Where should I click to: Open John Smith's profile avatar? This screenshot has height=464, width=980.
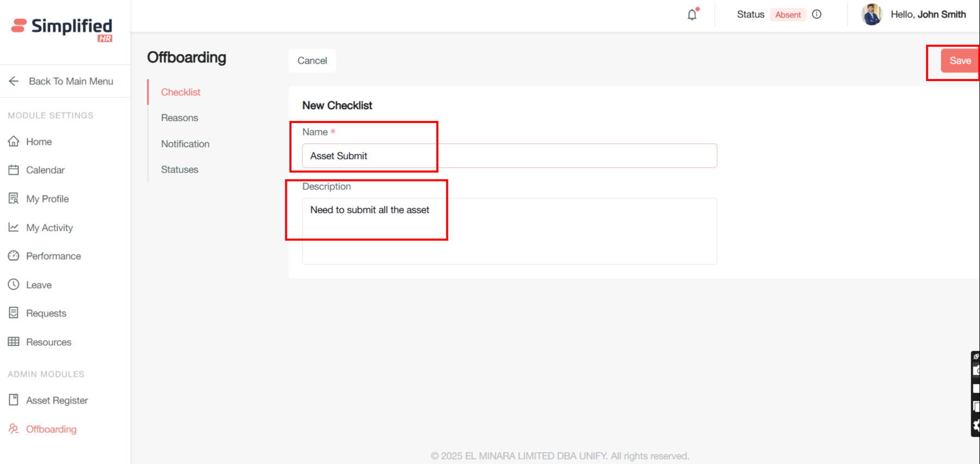[x=872, y=15]
